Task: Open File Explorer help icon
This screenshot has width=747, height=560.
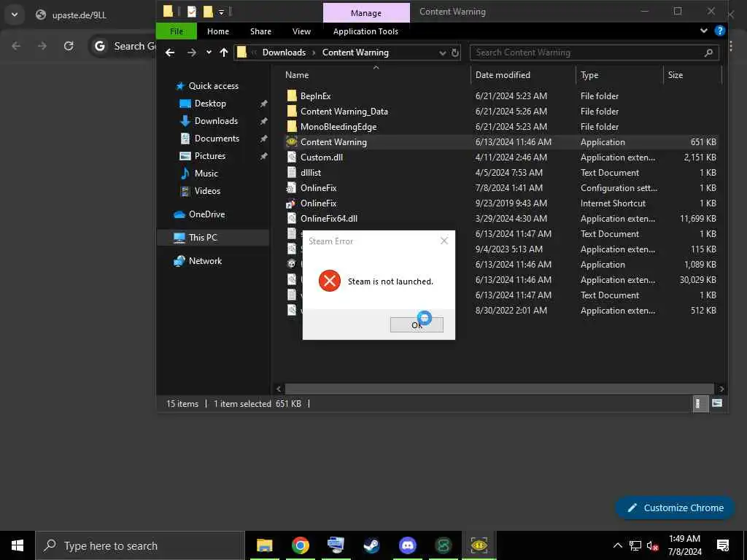Action: tap(720, 31)
